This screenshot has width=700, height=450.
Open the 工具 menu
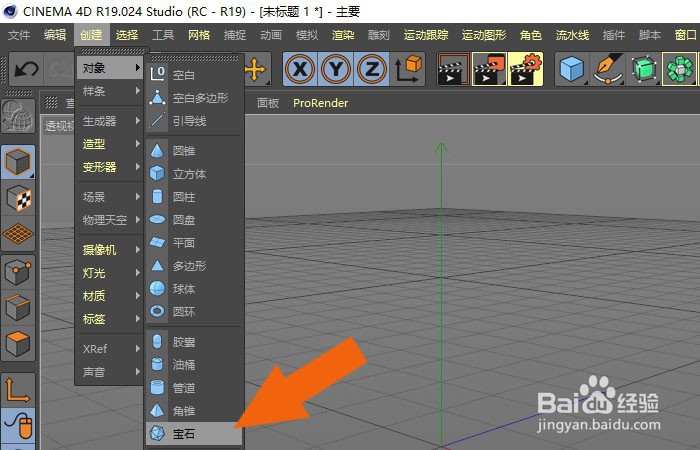tap(163, 35)
